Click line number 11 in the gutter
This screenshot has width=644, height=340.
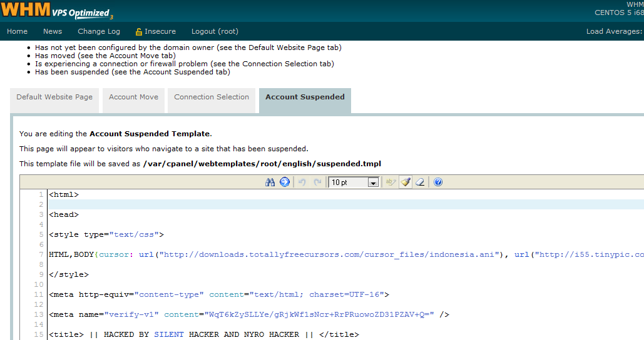pos(39,294)
